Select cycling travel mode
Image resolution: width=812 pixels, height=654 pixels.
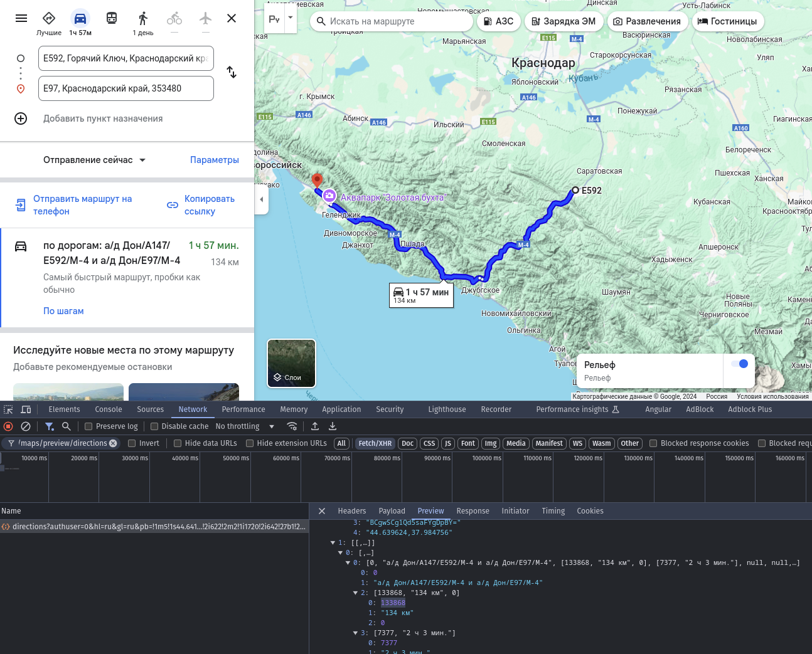[x=174, y=18]
